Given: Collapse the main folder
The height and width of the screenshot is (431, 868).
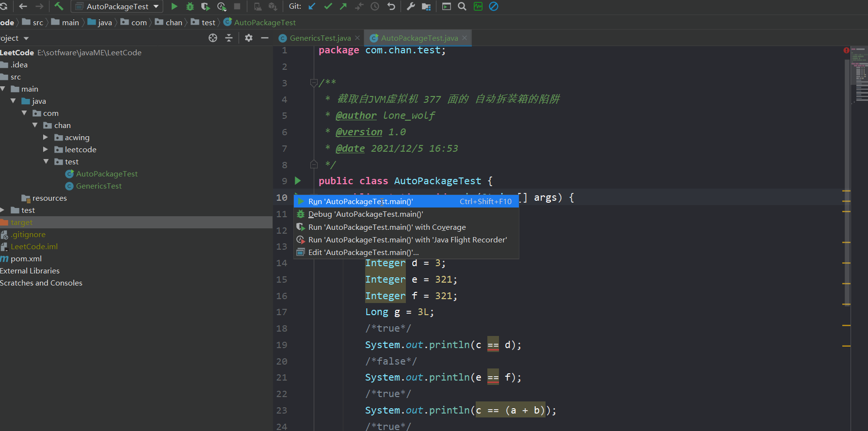Looking at the screenshot, I should point(3,89).
